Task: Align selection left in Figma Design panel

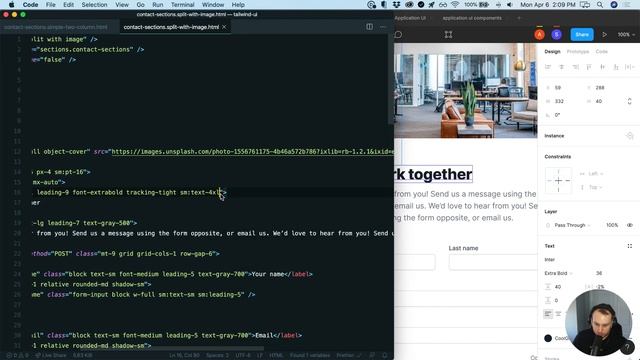Action: pyautogui.click(x=548, y=67)
